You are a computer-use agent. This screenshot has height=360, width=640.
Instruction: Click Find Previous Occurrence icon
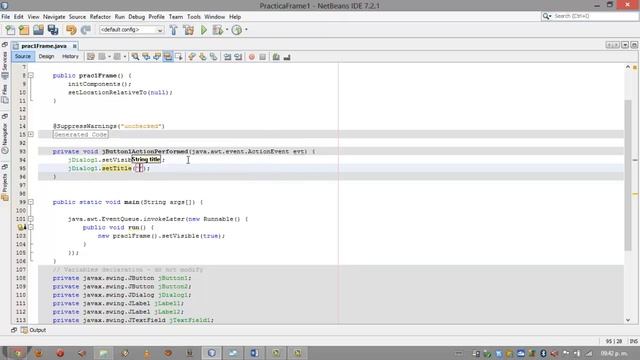click(x=146, y=57)
